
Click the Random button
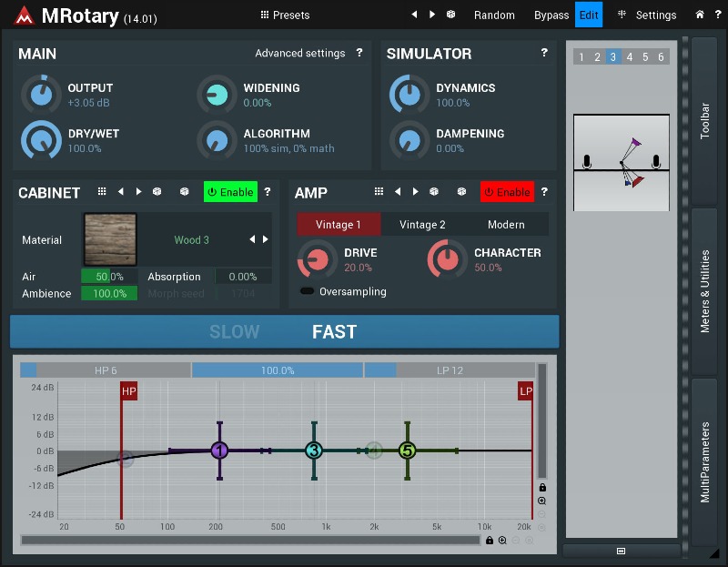(x=494, y=15)
